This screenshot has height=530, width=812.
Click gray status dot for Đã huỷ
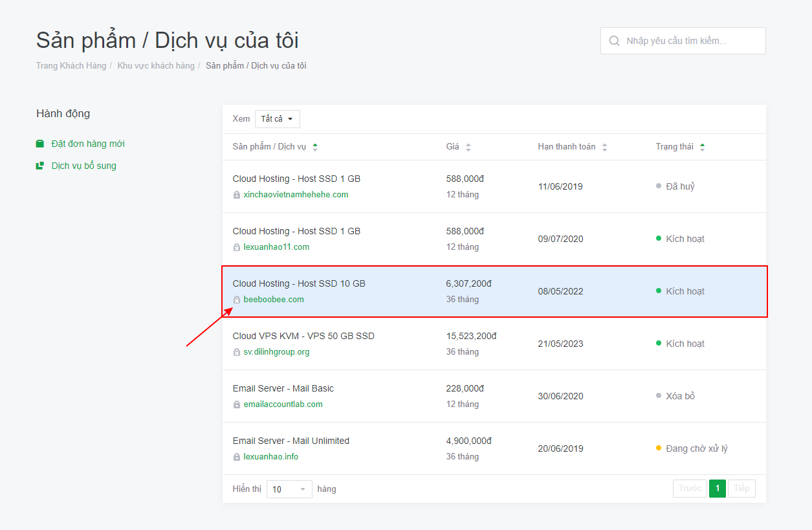pyautogui.click(x=659, y=186)
